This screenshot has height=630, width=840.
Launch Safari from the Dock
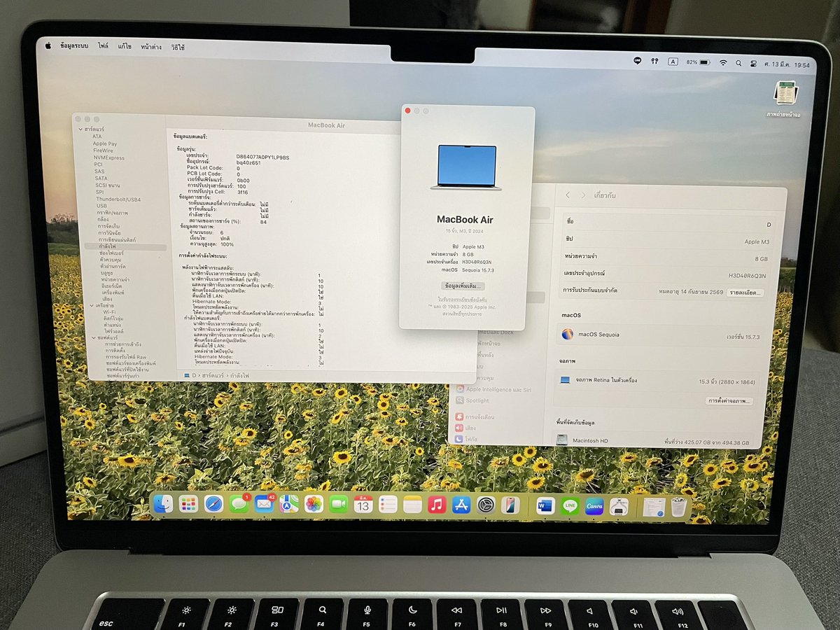pyautogui.click(x=213, y=504)
